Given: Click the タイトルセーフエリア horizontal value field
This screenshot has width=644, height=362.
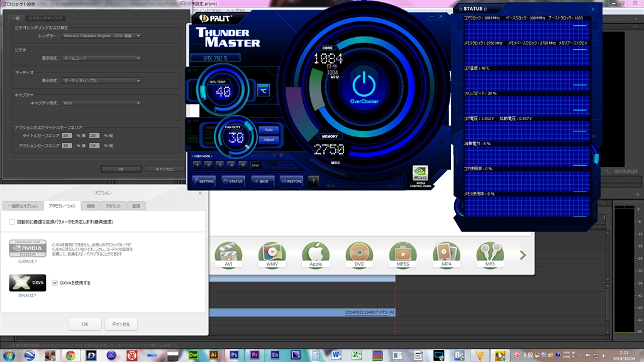Looking at the screenshot, I should coord(67,136).
